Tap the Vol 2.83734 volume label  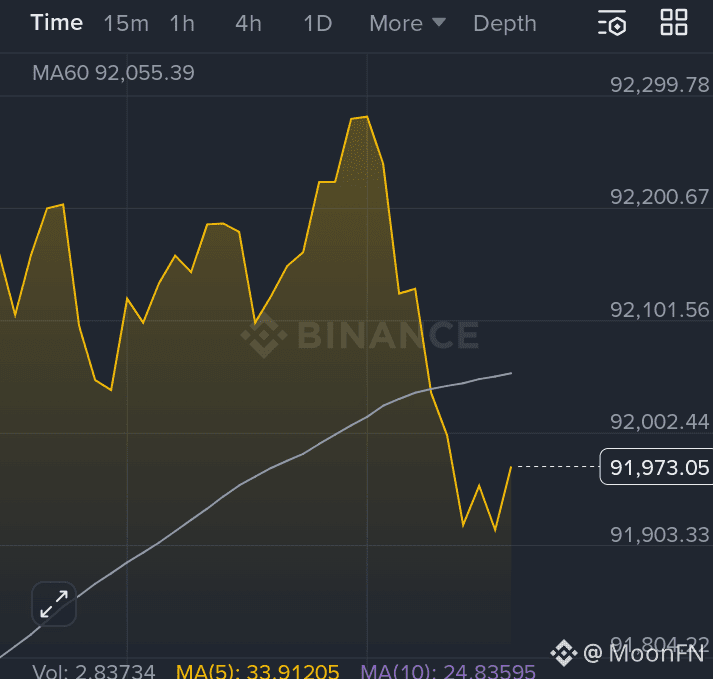[x=94, y=671]
